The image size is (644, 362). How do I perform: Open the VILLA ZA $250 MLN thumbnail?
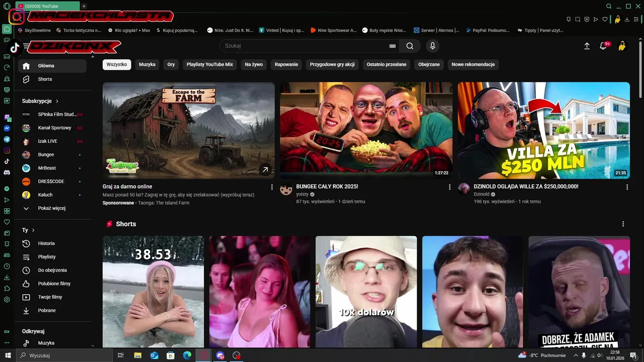[544, 130]
